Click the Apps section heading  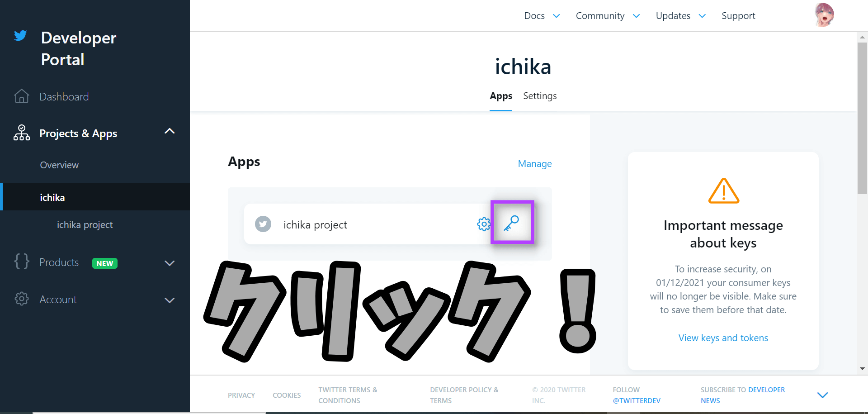point(244,162)
